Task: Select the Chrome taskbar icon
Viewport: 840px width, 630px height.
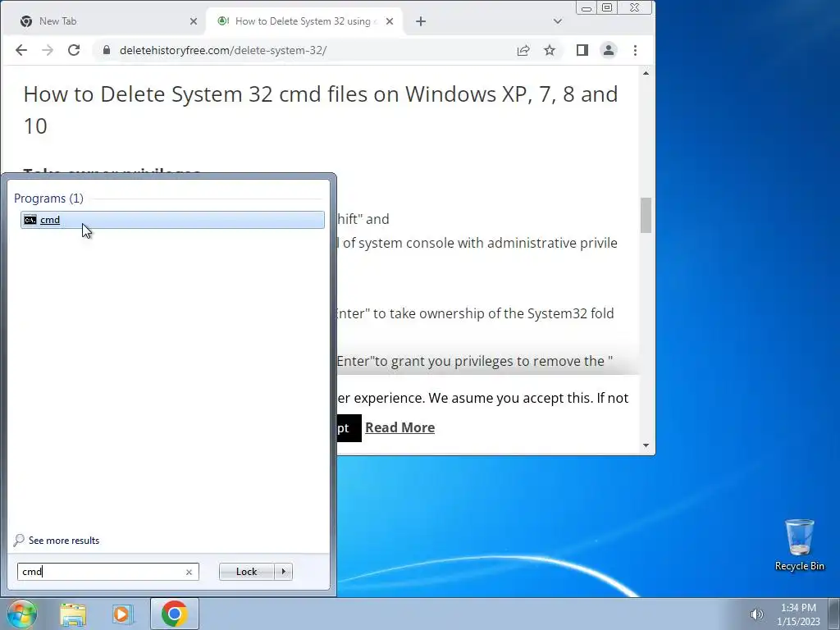Action: tap(174, 614)
